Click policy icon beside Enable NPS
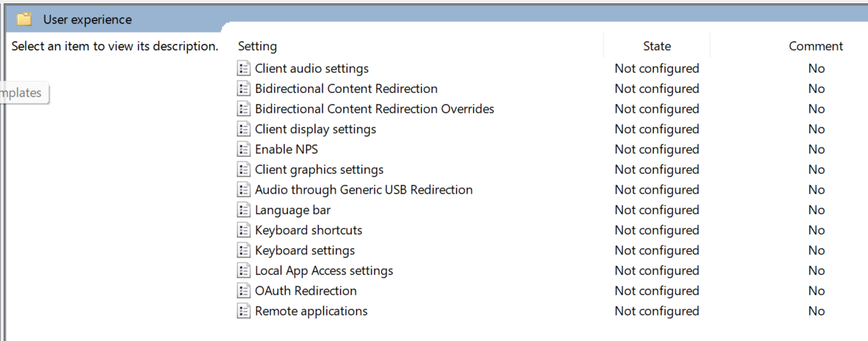868x341 pixels. [244, 150]
